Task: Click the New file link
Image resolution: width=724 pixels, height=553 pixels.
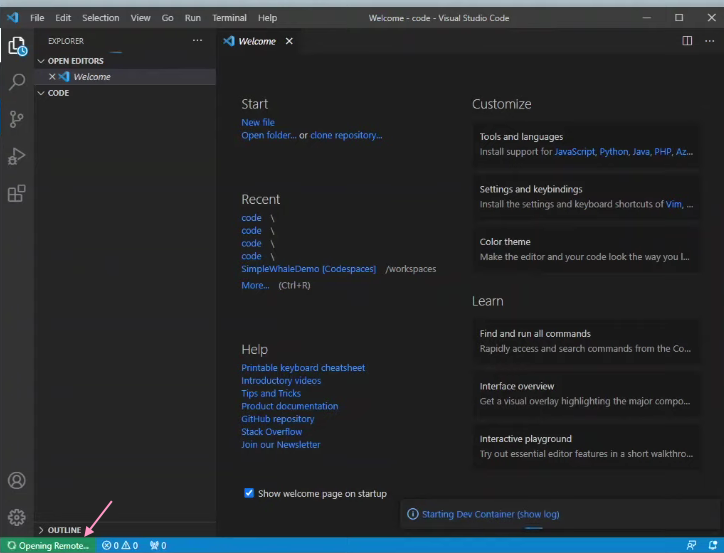Action: point(258,122)
